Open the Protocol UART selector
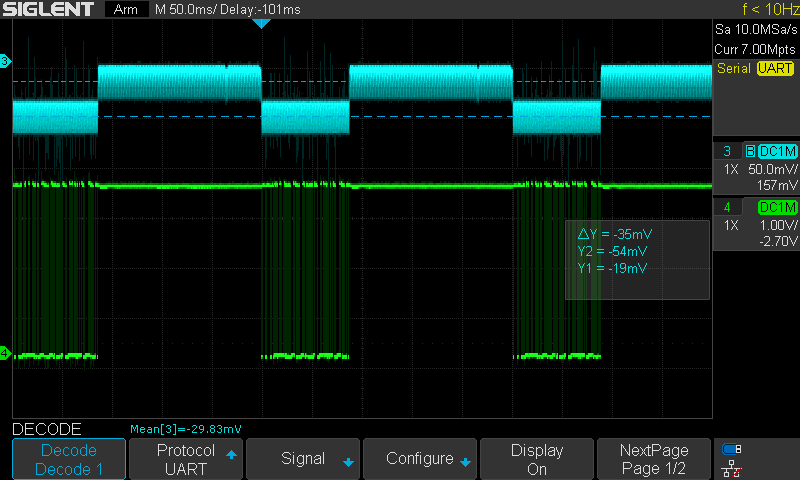Viewport: 800px width, 480px height. click(186, 459)
